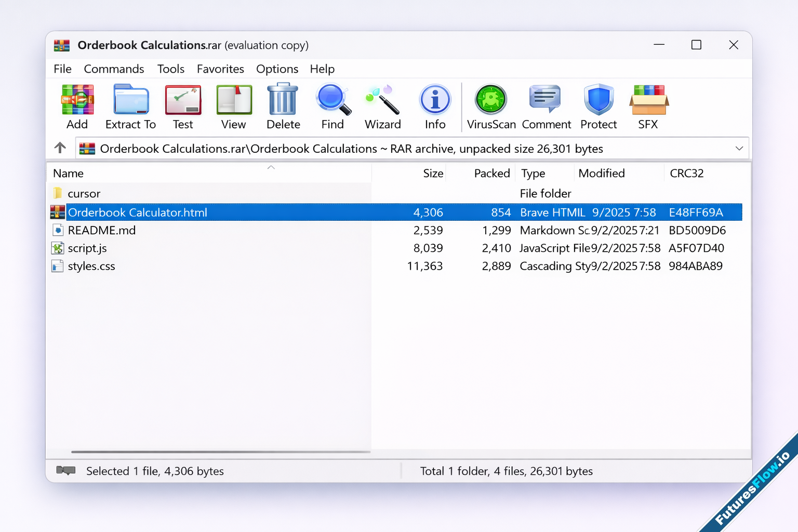Sort files by the Name column header
Image resolution: width=798 pixels, height=532 pixels.
tap(69, 174)
